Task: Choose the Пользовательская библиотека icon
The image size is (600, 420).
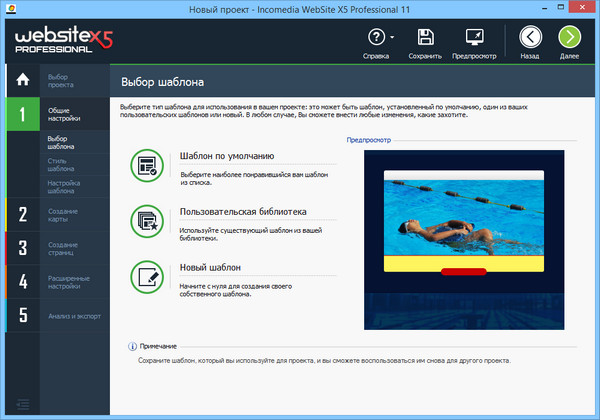Action: (x=147, y=221)
